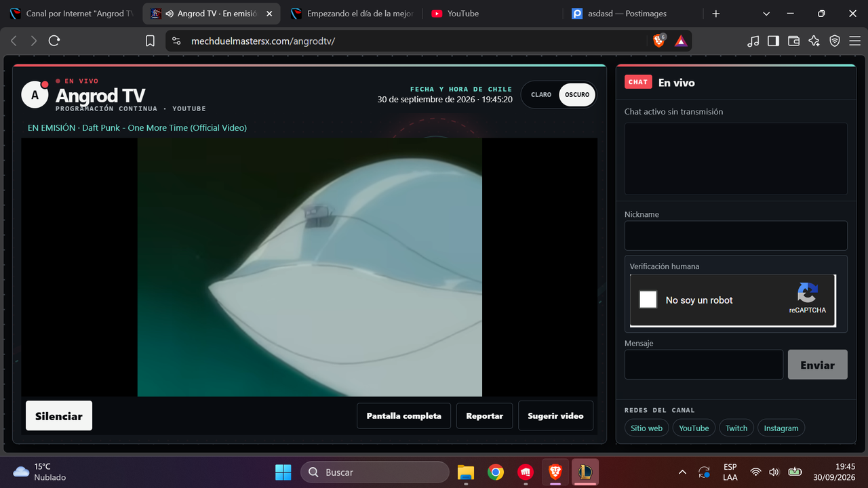Switch to the YouTube tab
The height and width of the screenshot is (488, 868).
pyautogui.click(x=492, y=14)
